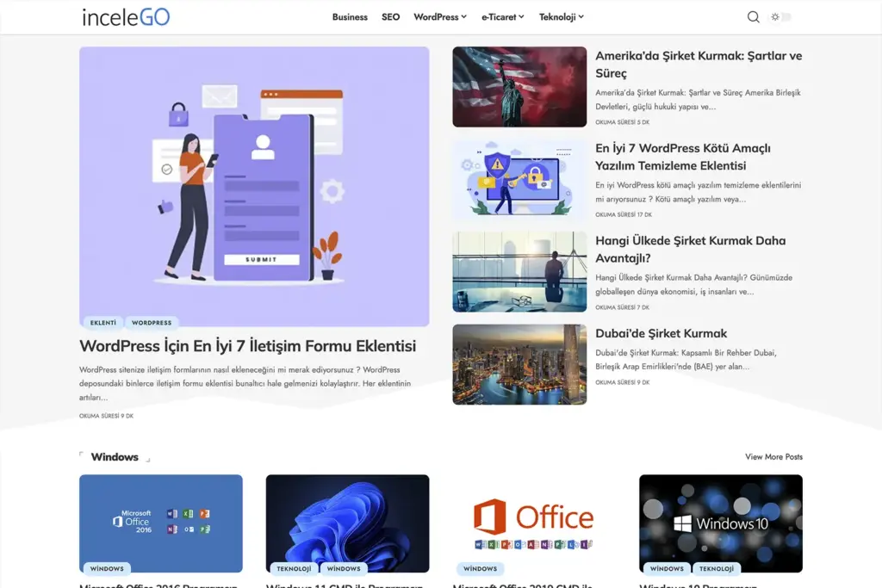Open the SEO menu item
This screenshot has width=882, height=588.
390,17
